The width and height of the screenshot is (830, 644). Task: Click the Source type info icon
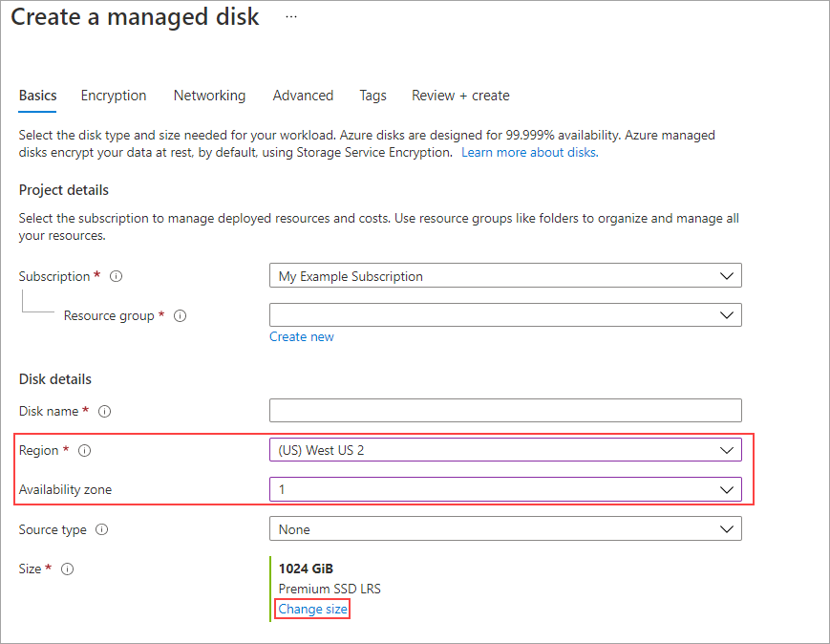pyautogui.click(x=102, y=529)
